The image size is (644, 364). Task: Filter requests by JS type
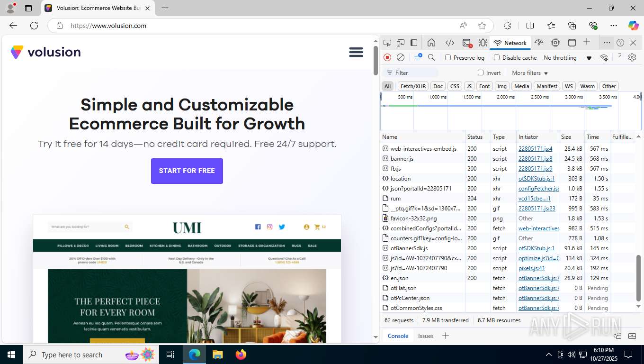pos(469,86)
